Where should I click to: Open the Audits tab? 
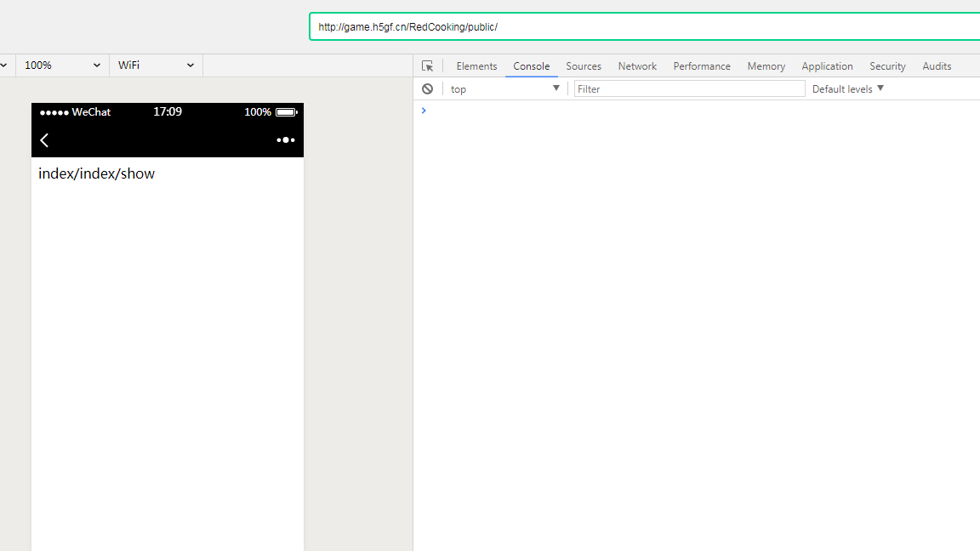pyautogui.click(x=937, y=66)
